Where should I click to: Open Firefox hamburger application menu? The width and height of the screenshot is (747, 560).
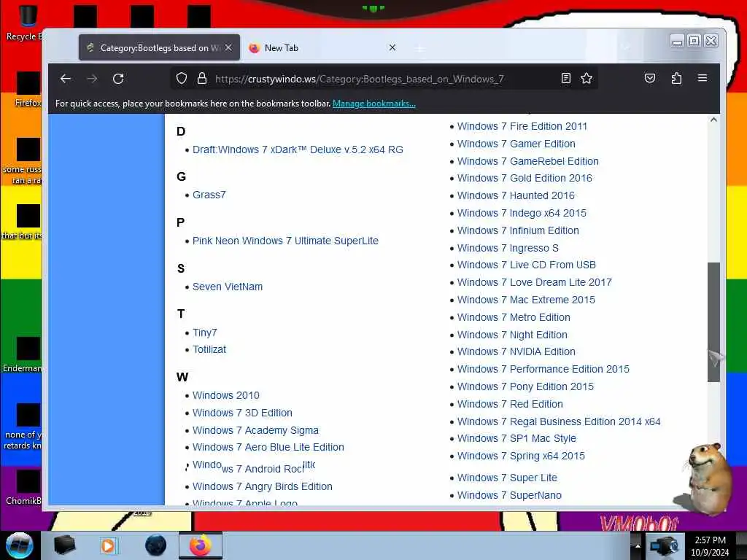point(703,78)
